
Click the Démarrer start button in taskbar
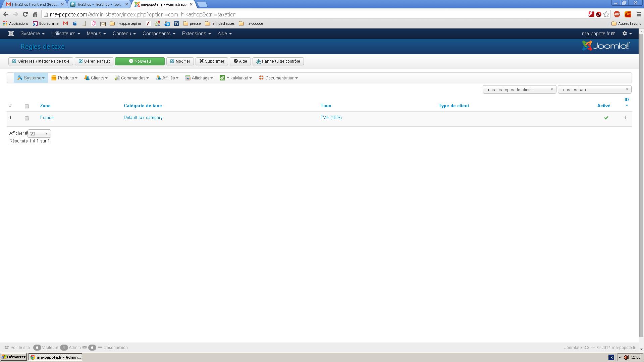[14, 357]
